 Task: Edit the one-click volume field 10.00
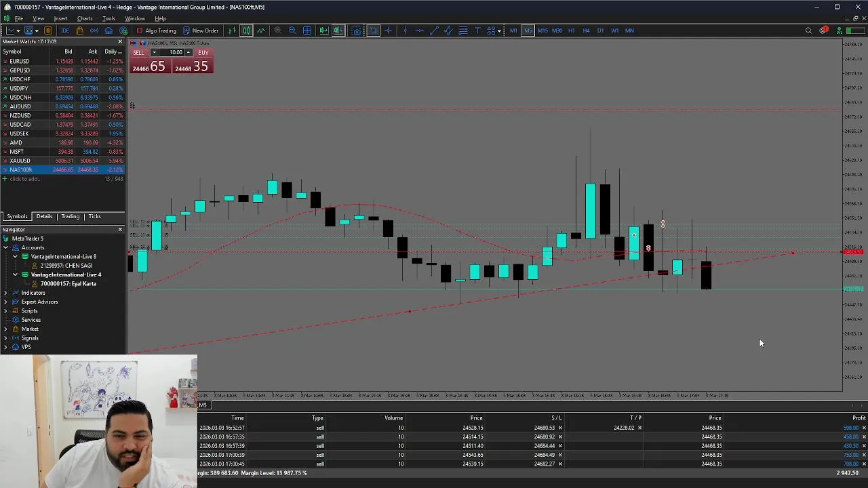coord(175,53)
